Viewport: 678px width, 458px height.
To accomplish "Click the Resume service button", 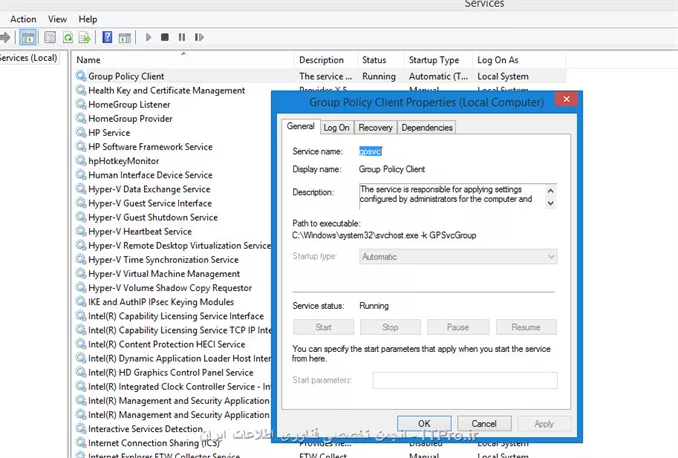I will [x=526, y=327].
